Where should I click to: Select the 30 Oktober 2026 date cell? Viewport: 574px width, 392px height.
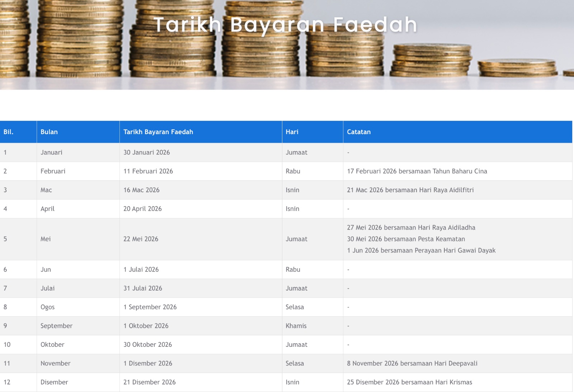point(201,345)
